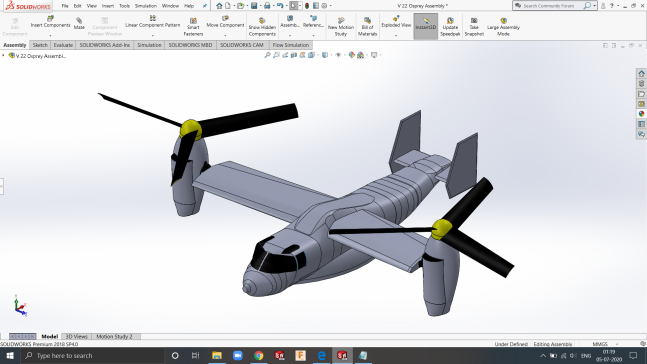Open Appearances task pane tab

[641, 114]
